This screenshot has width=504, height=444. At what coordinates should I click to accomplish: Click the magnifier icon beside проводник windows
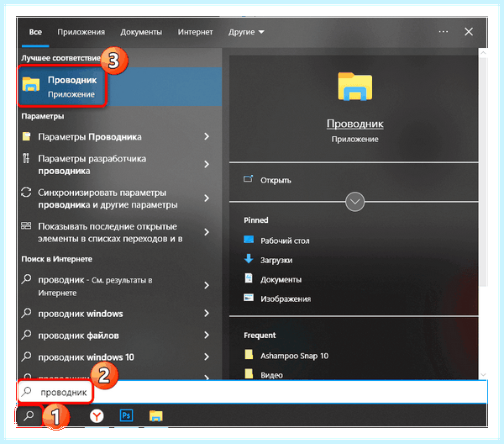click(26, 313)
